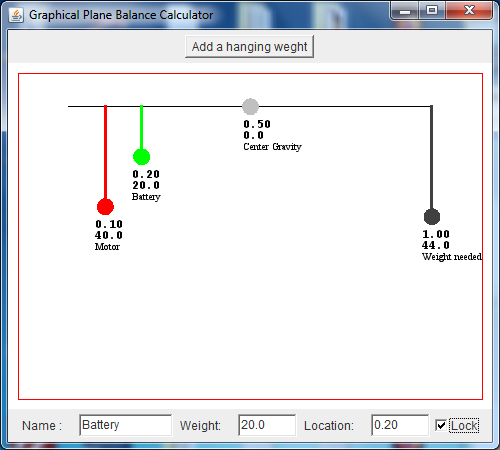Click the 44.0 weight needed value
Viewport: 500px width, 450px height.
point(436,245)
